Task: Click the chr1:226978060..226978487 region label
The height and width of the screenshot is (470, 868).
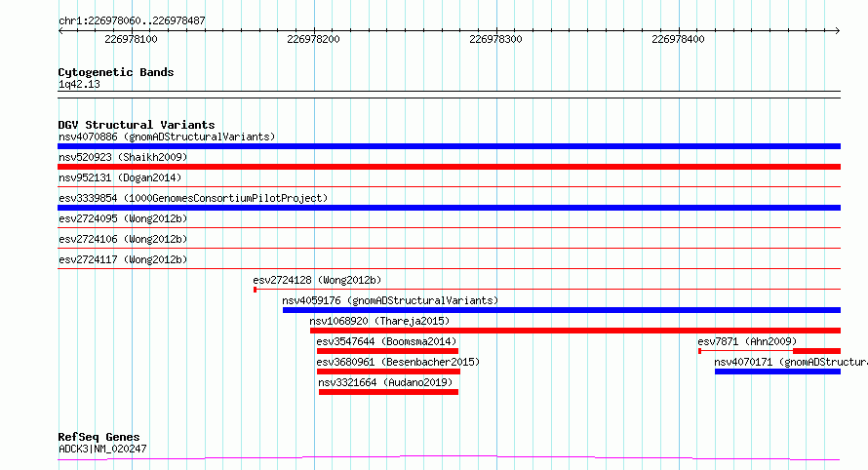Action: tap(132, 20)
